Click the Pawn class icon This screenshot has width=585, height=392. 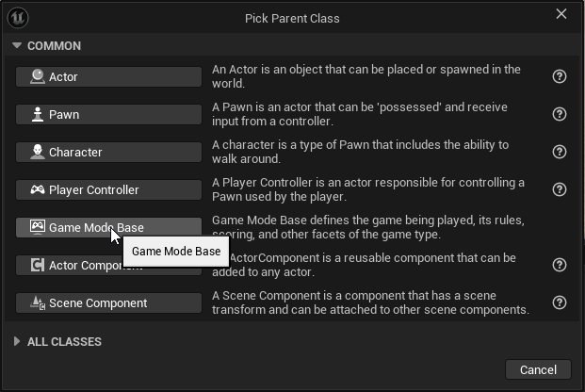click(x=38, y=114)
